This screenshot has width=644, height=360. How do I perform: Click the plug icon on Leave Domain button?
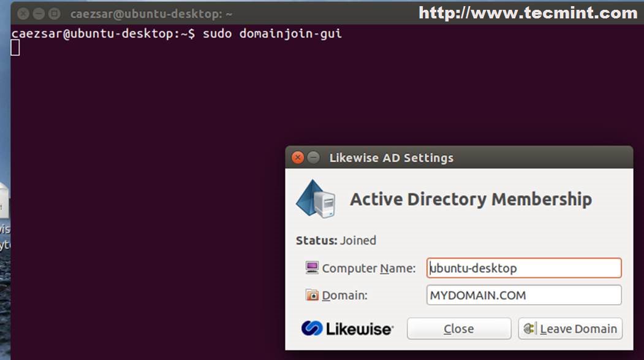[x=529, y=328]
